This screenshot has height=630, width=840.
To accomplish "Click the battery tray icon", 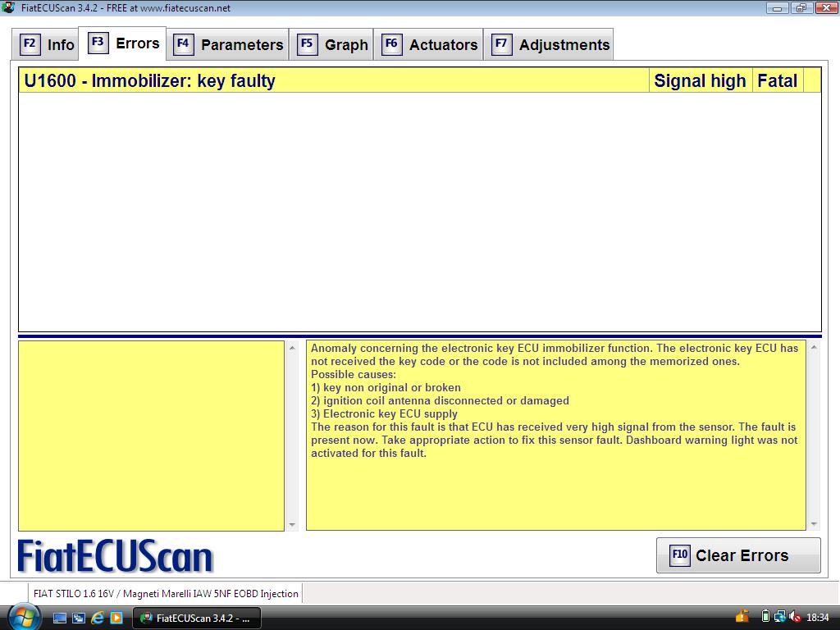I will coord(765,617).
